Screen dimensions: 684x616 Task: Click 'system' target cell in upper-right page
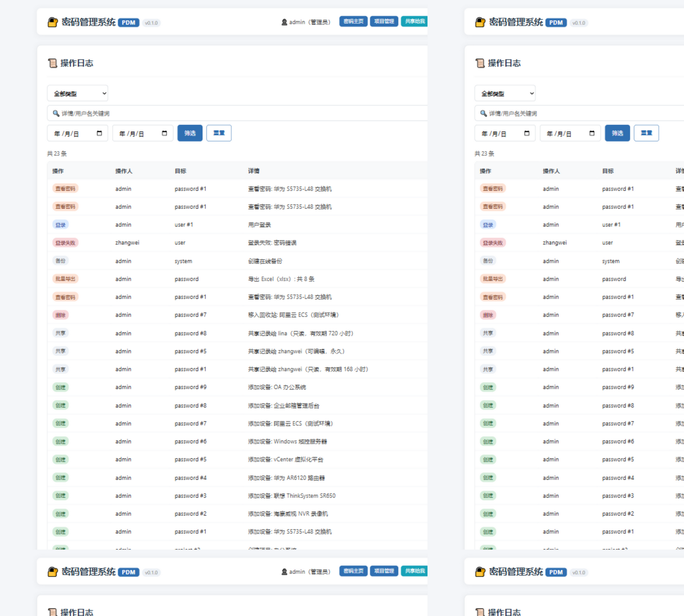point(611,261)
